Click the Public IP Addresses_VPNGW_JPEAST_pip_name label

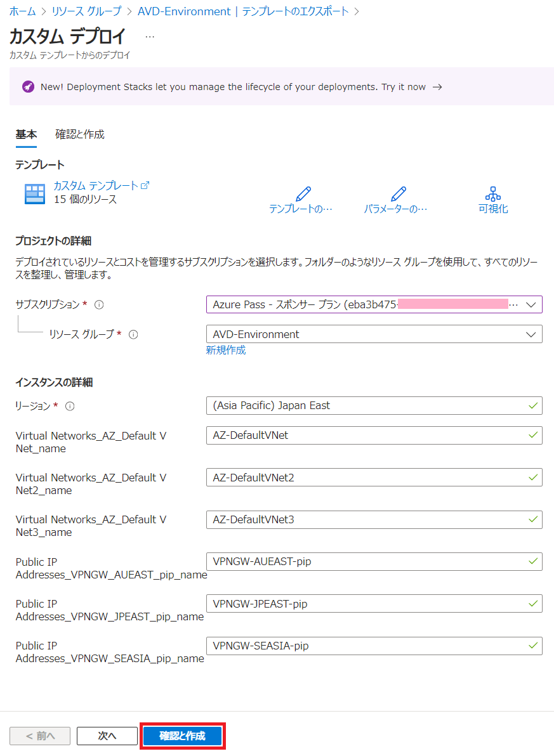coord(110,610)
